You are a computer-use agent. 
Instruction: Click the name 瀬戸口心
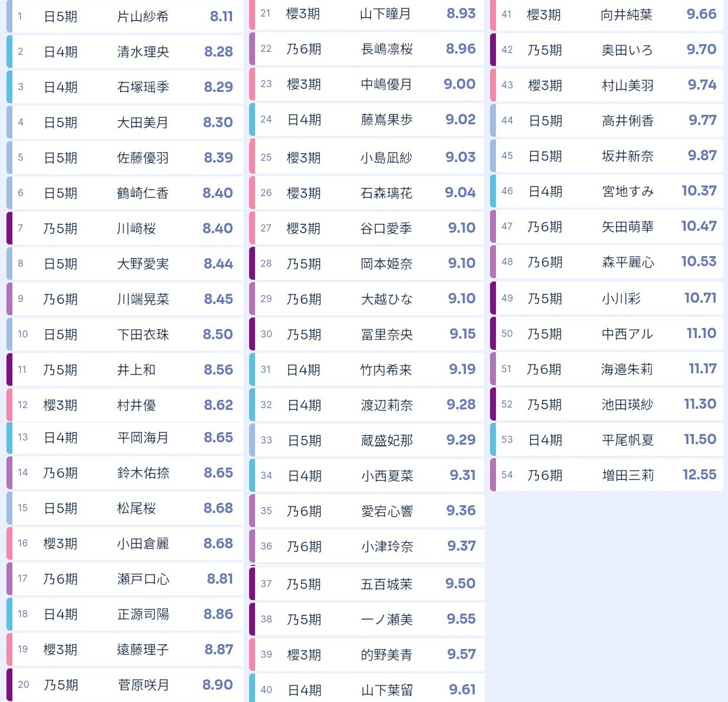[143, 579]
